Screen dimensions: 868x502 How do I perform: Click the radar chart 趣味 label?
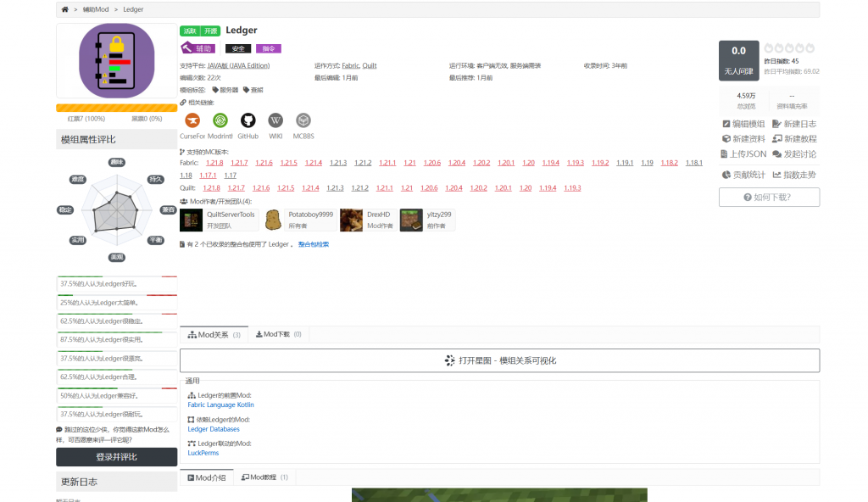coord(116,162)
